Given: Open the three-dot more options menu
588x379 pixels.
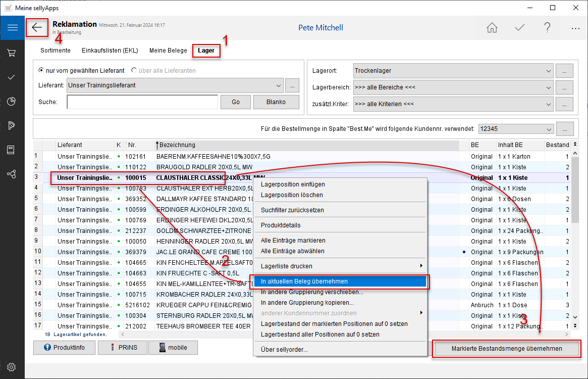Looking at the screenshot, I should [x=575, y=28].
